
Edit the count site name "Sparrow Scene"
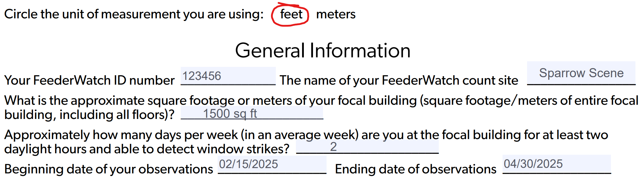(x=581, y=73)
